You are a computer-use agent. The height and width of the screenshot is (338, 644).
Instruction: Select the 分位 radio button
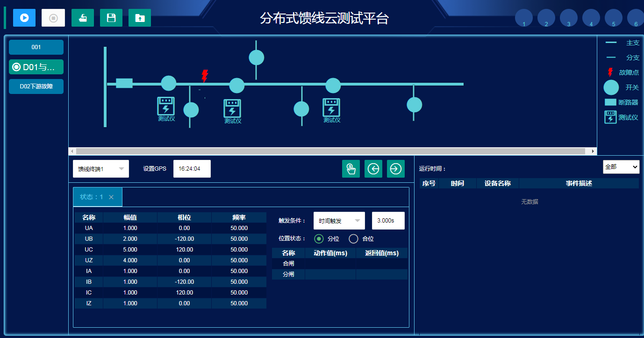[319, 239]
